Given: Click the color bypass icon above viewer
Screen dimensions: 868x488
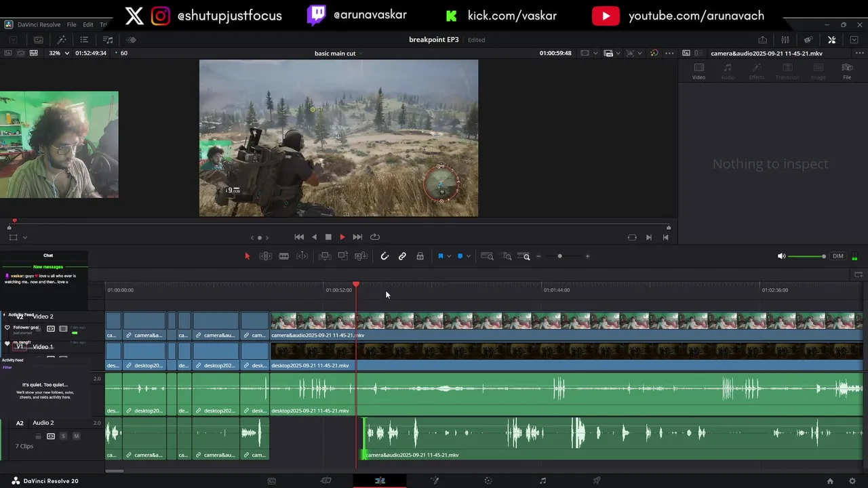Looking at the screenshot, I should tap(654, 53).
